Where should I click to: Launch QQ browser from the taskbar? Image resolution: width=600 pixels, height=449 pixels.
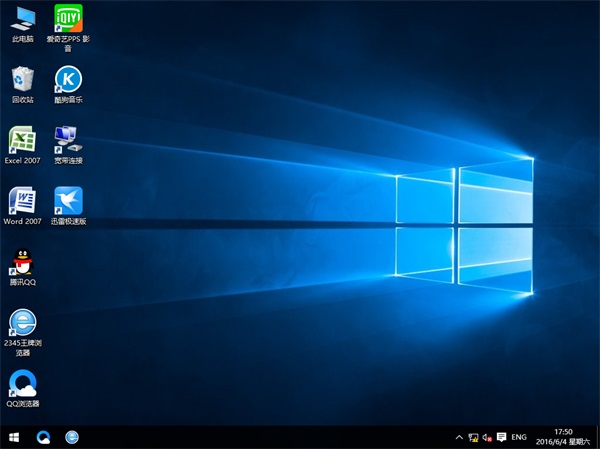pos(44,438)
